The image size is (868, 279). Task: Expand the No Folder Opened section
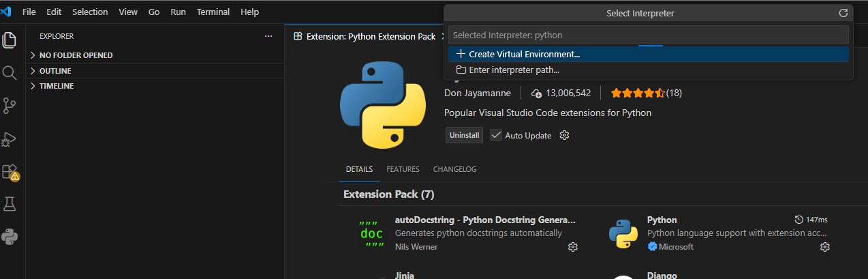click(x=75, y=55)
